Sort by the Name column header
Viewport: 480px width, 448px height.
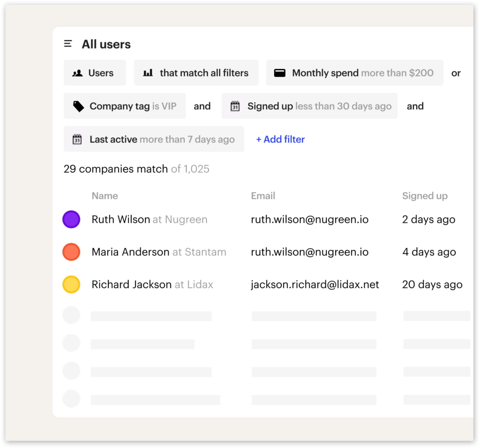coord(105,196)
